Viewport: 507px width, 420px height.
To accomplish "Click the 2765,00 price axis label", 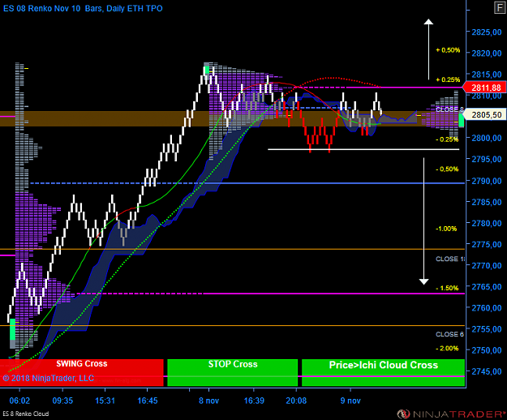I will click(487, 287).
